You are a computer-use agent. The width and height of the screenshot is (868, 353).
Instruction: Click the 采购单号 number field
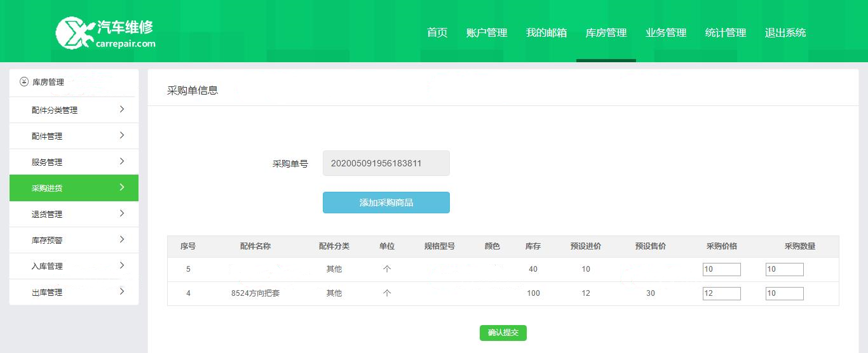pyautogui.click(x=386, y=163)
